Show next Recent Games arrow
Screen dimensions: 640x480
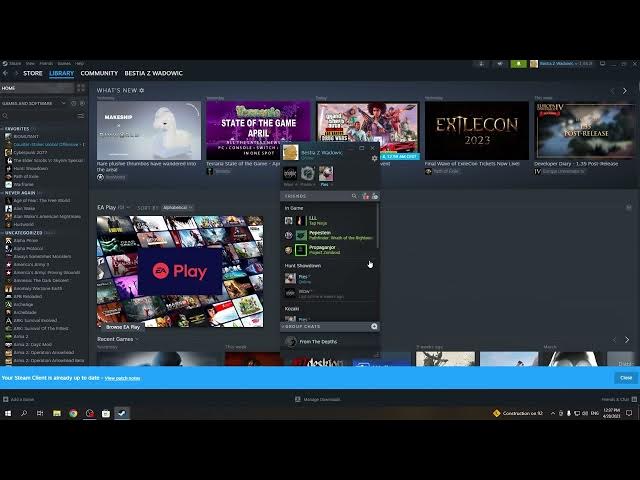627,340
